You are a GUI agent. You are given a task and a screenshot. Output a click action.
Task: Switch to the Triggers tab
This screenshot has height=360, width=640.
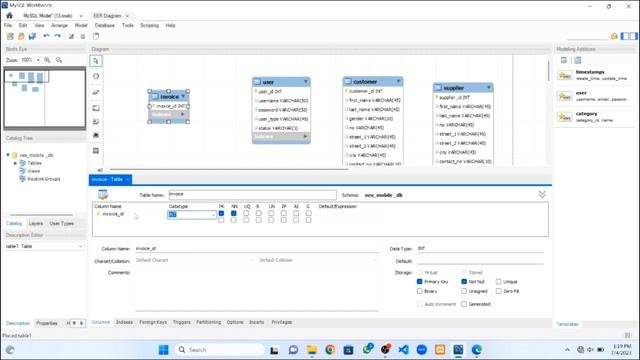point(182,322)
